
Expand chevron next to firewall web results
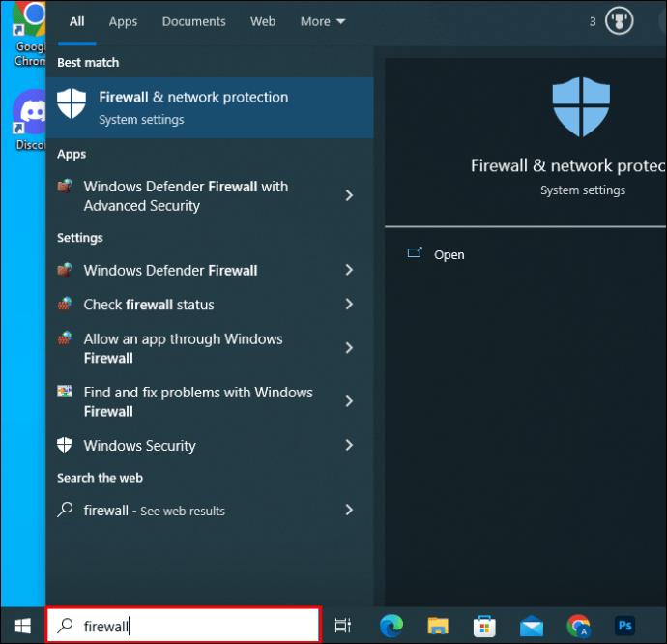point(349,510)
